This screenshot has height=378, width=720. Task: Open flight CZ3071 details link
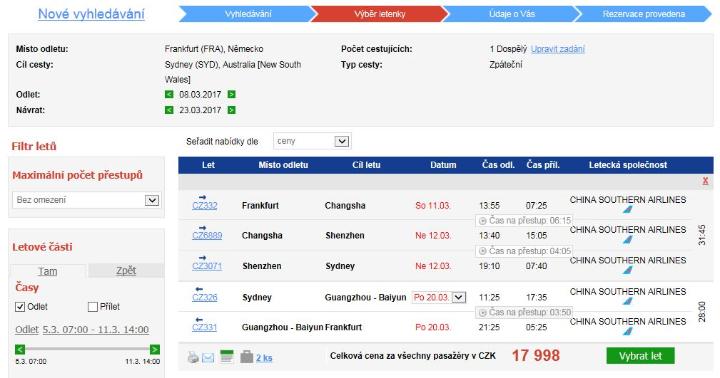tap(207, 266)
